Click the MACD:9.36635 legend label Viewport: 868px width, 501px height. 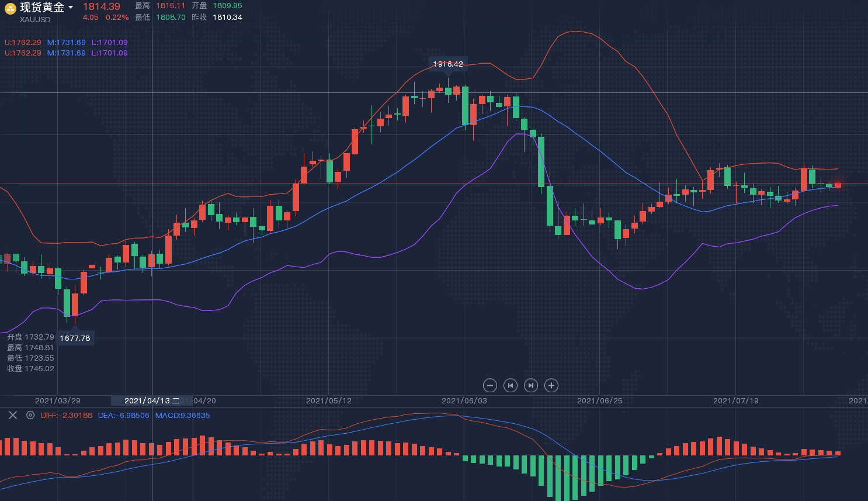coord(182,415)
